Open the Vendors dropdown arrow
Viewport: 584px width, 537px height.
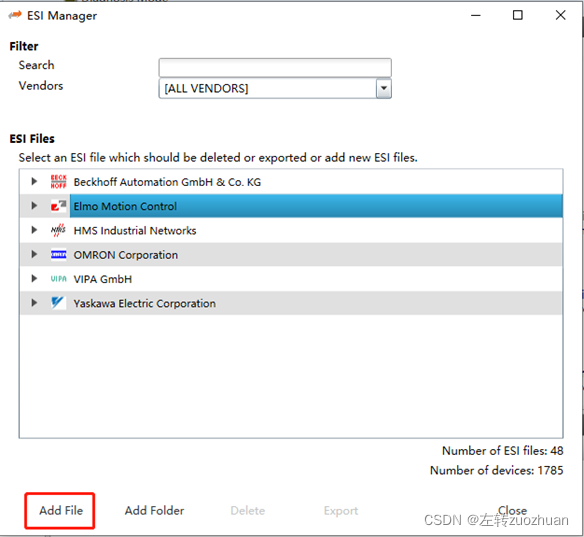click(x=384, y=89)
